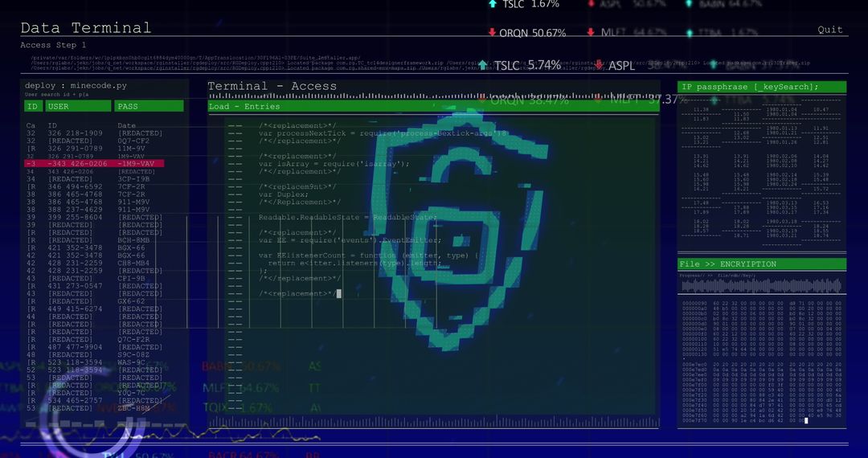
Task: Click the BCH-8MB pass value
Action: point(133,240)
